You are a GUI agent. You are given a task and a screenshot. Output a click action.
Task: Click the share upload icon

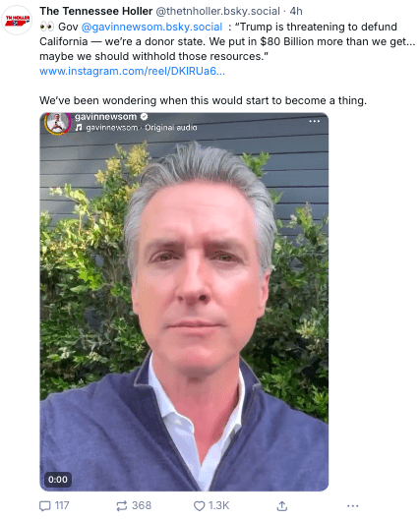(281, 505)
